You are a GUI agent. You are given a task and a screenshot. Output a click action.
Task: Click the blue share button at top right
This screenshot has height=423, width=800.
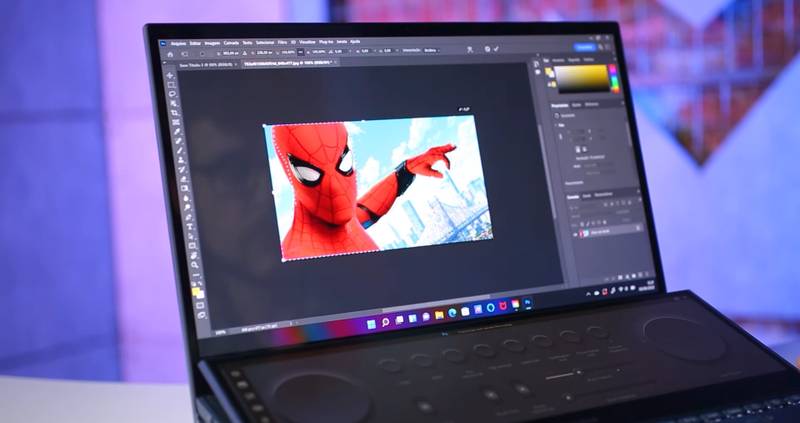coord(585,47)
